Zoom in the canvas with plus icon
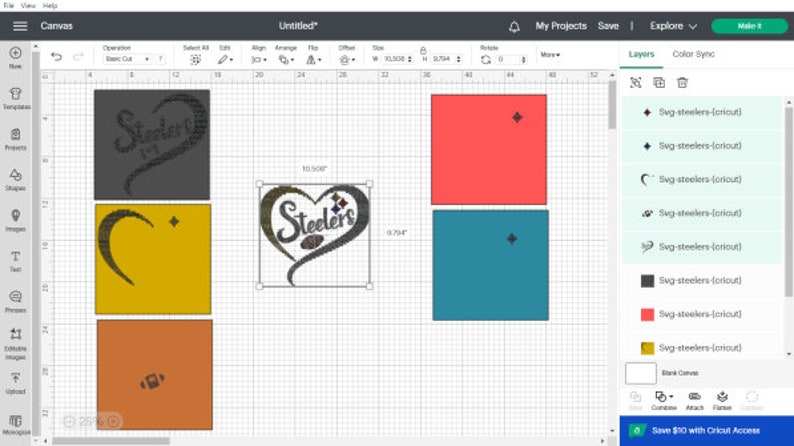Image resolution: width=794 pixels, height=446 pixels. click(x=113, y=421)
